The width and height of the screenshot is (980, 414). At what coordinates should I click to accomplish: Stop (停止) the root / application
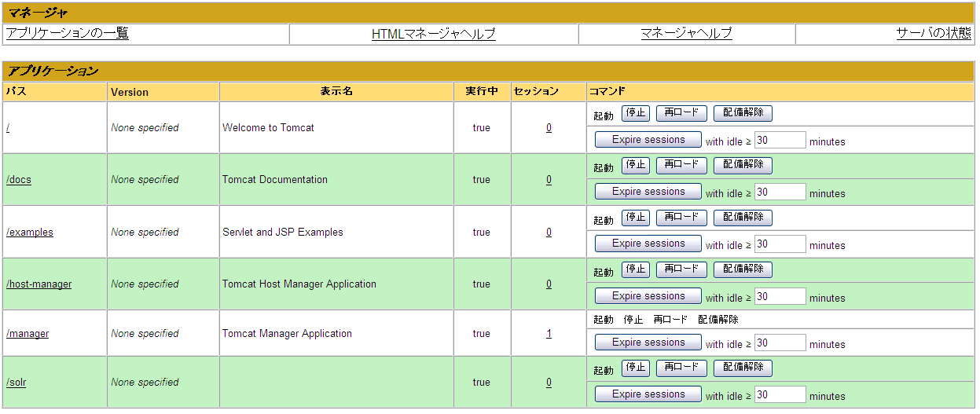click(x=636, y=113)
